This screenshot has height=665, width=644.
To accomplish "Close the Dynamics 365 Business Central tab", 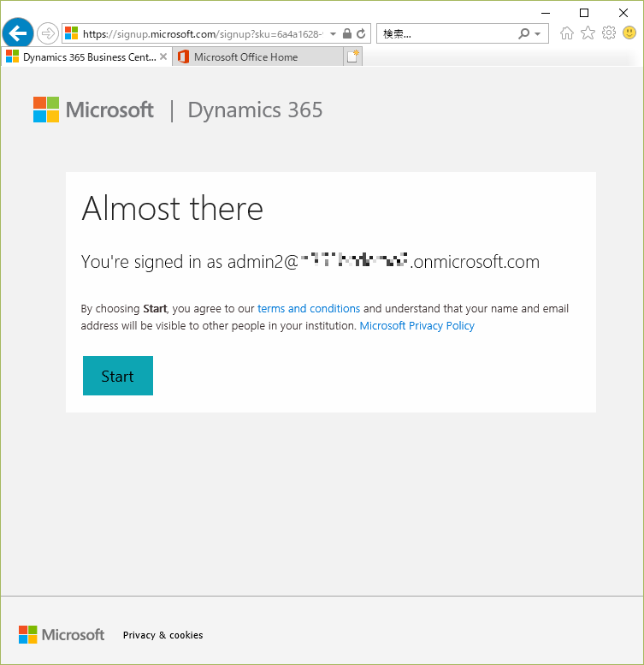I will point(163,56).
